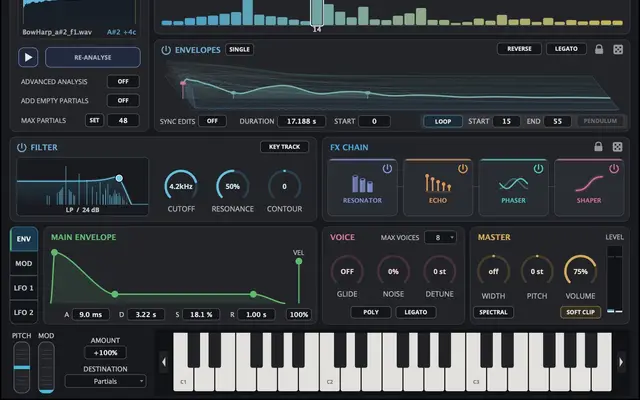Click the SINGLE envelopes mode button
640x400 pixels.
239,49
